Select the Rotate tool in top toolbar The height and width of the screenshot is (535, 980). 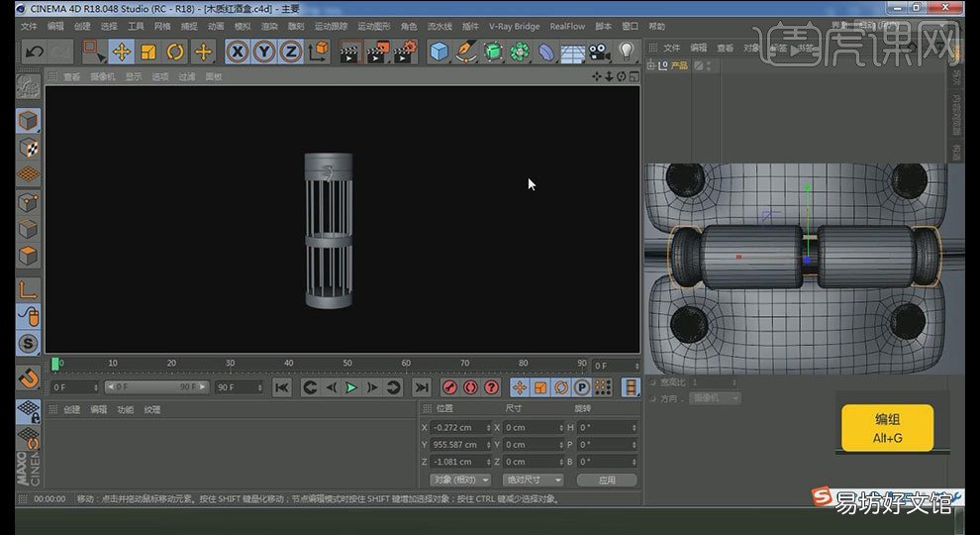point(175,52)
